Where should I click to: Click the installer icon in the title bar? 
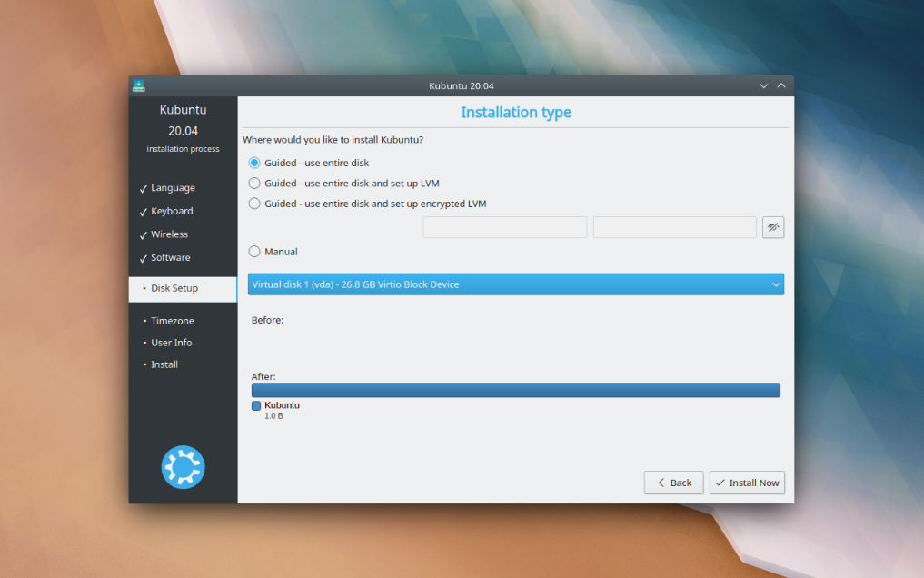[x=139, y=85]
